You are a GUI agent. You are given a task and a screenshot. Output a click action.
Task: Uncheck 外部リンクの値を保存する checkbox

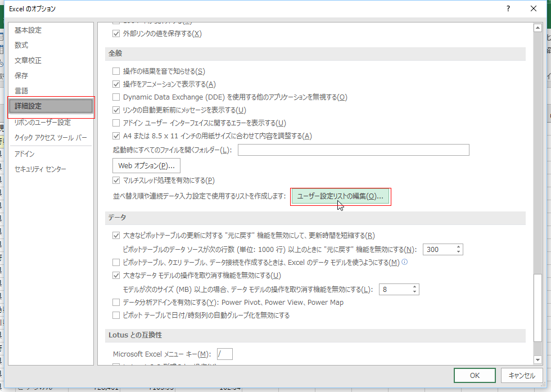[x=116, y=34]
